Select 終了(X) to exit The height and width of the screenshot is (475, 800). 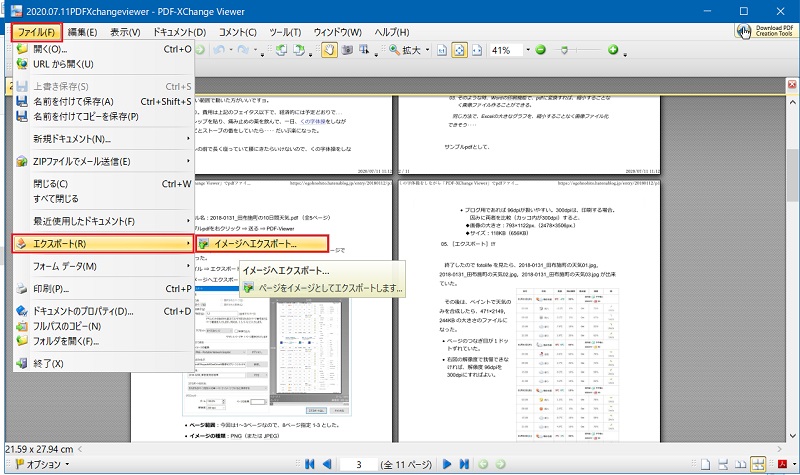click(103, 364)
